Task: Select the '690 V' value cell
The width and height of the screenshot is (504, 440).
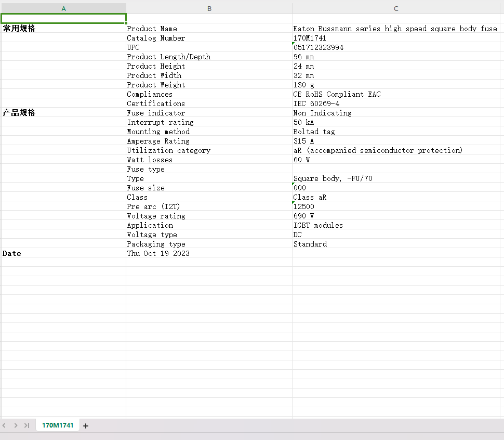Action: pos(396,215)
